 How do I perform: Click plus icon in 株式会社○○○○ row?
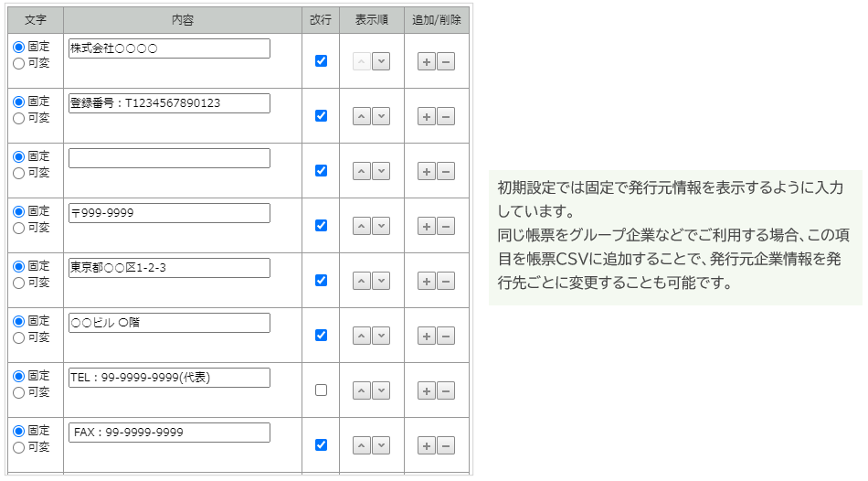pyautogui.click(x=426, y=61)
